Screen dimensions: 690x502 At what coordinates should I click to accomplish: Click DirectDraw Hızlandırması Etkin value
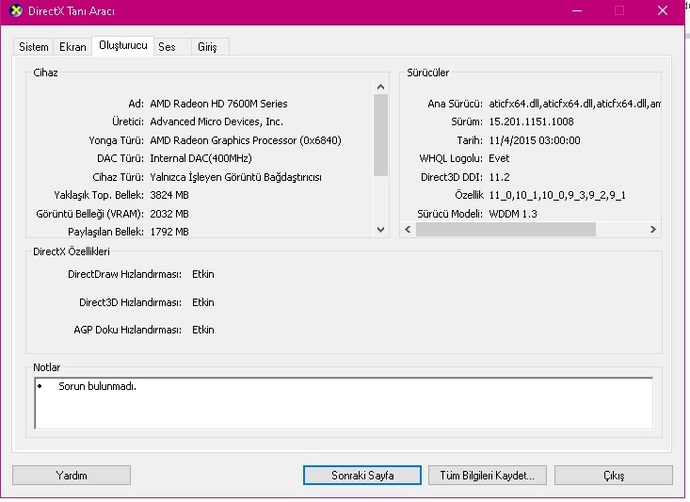click(x=203, y=274)
